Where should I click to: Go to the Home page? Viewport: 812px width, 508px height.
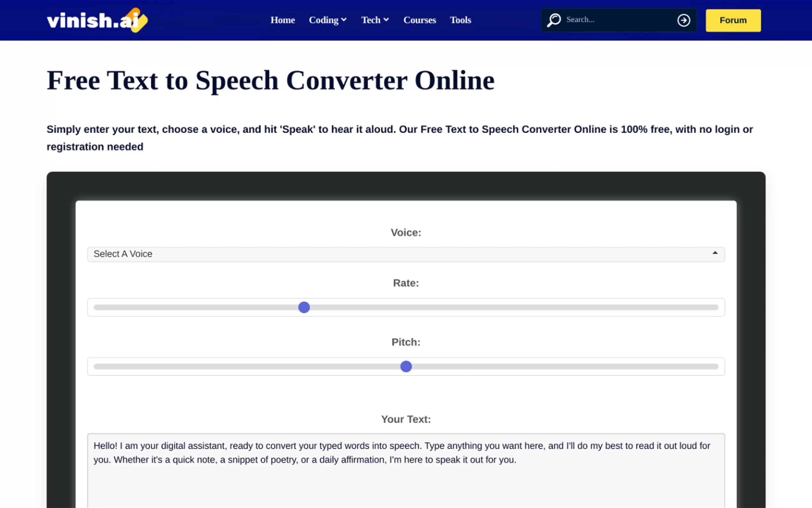pos(283,20)
